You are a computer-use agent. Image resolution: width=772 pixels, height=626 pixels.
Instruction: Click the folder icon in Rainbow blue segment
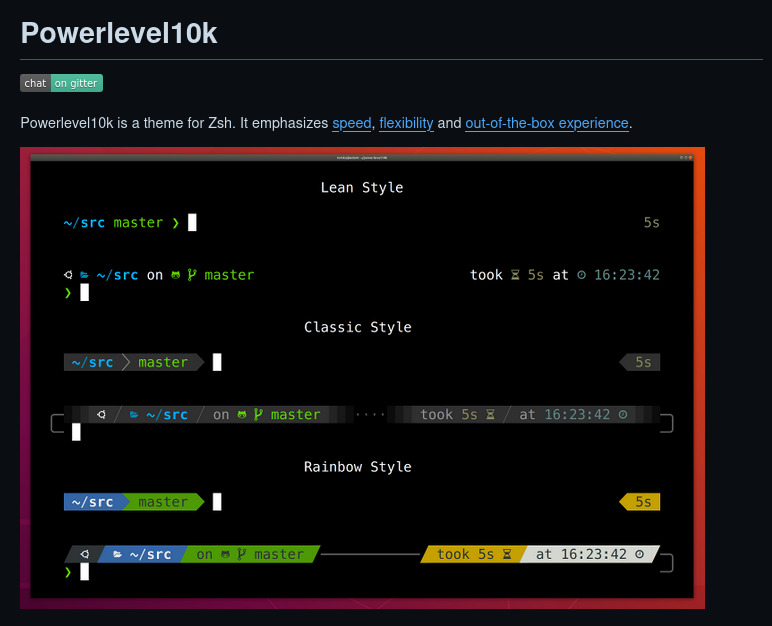pos(118,554)
